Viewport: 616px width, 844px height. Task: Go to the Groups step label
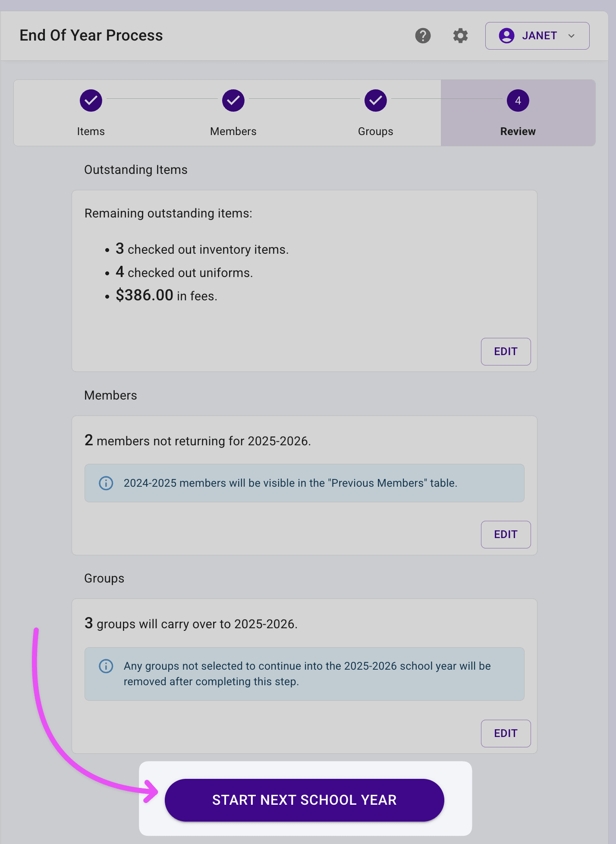pyautogui.click(x=376, y=131)
